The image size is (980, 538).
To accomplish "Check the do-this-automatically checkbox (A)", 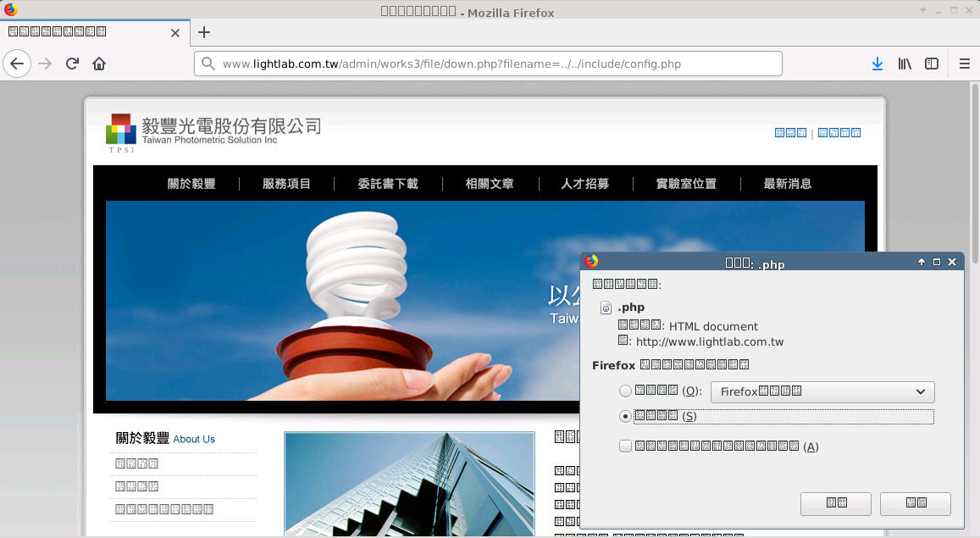I will coord(625,446).
